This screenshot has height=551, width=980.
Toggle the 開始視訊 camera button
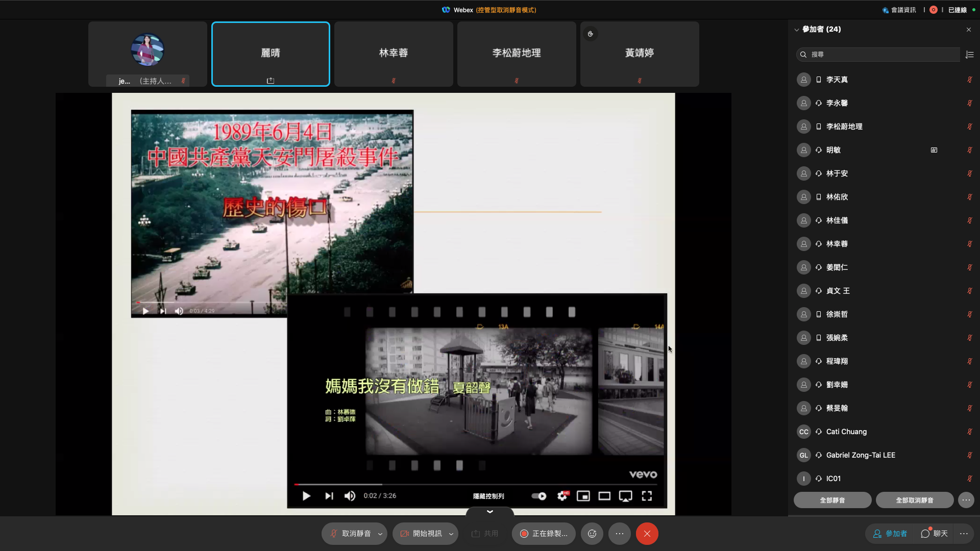[421, 534]
